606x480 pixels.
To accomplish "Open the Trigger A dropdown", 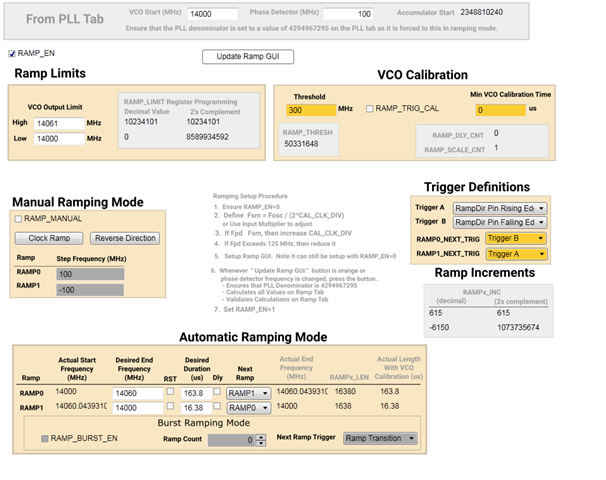I will pyautogui.click(x=500, y=208).
